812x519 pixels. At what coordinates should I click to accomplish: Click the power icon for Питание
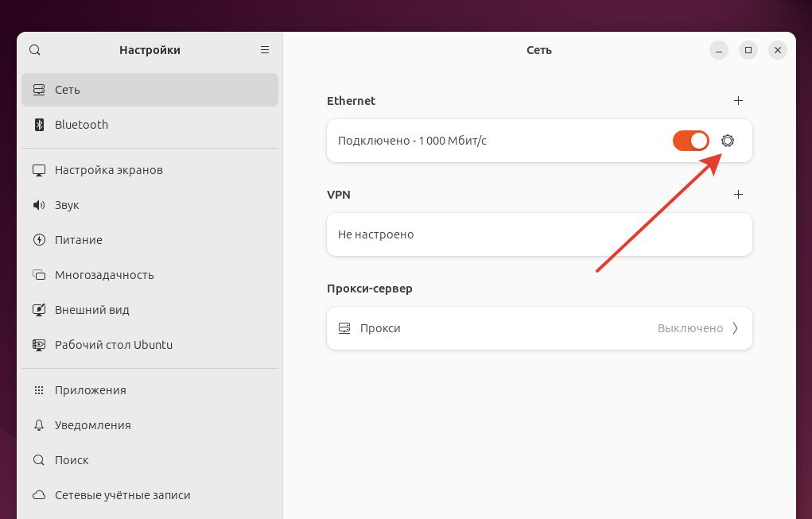tap(39, 240)
